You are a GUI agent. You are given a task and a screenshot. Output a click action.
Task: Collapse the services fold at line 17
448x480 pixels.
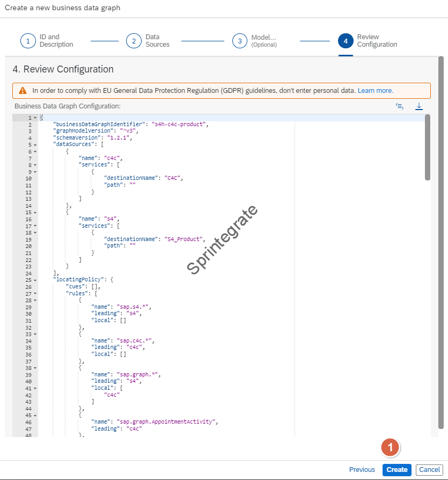coord(35,226)
